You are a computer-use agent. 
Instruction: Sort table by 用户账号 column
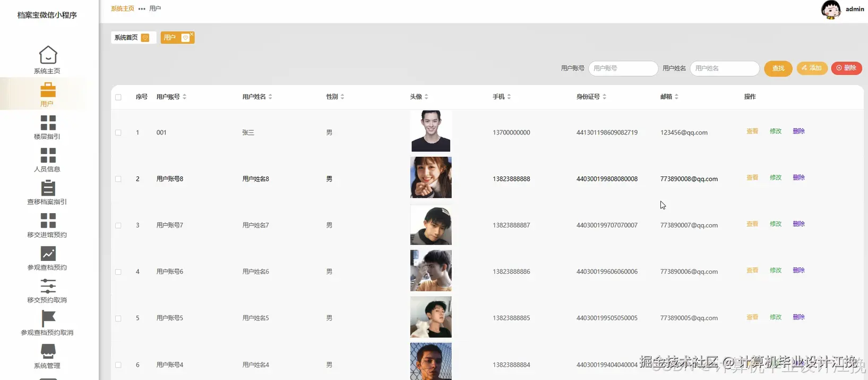[x=184, y=97]
